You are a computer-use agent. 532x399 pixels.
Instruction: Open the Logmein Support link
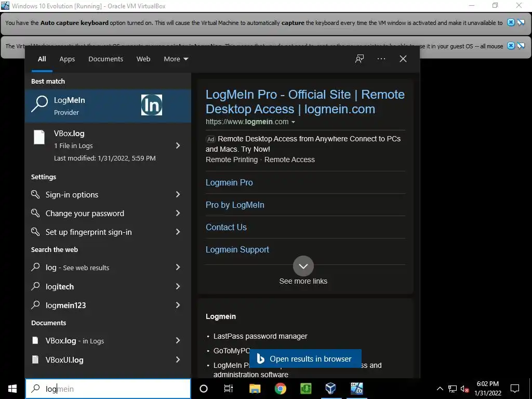pos(237,250)
